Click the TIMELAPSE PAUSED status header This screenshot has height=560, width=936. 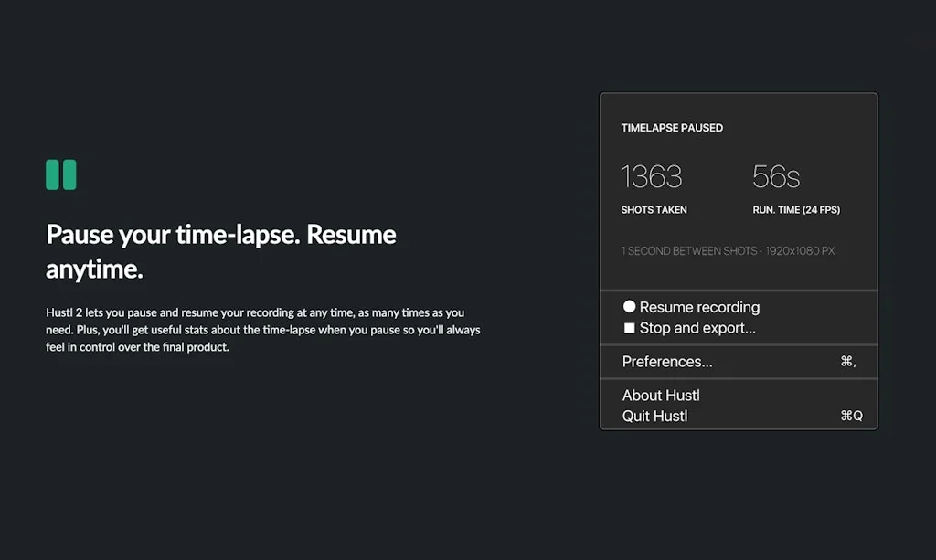[672, 128]
